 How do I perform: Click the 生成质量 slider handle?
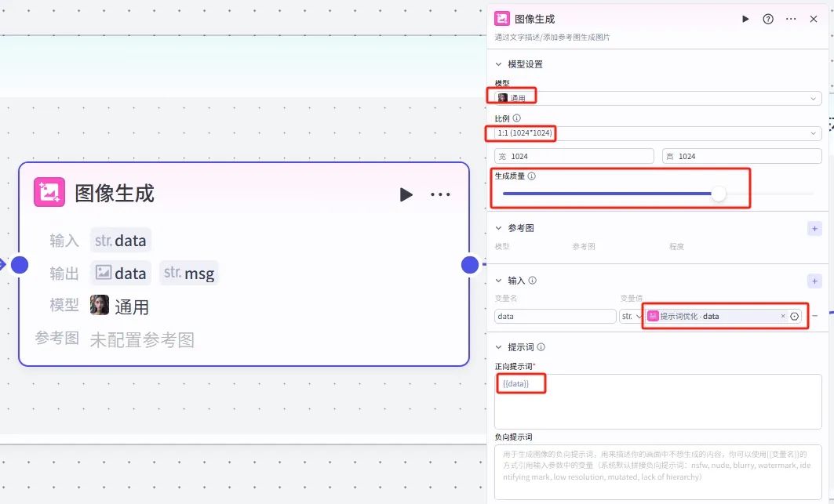pyautogui.click(x=719, y=194)
